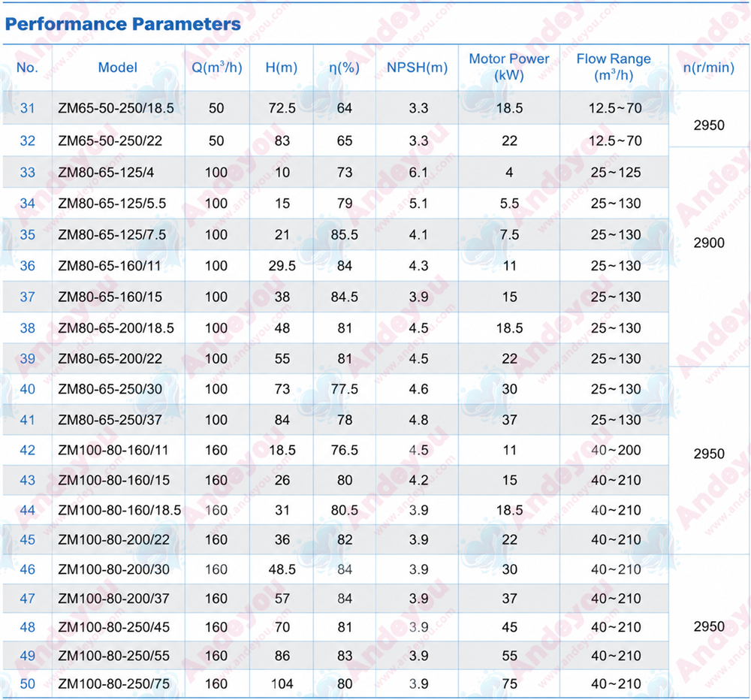Image resolution: width=751 pixels, height=700 pixels.
Task: Click the Performance Parameters heading
Action: click(122, 25)
